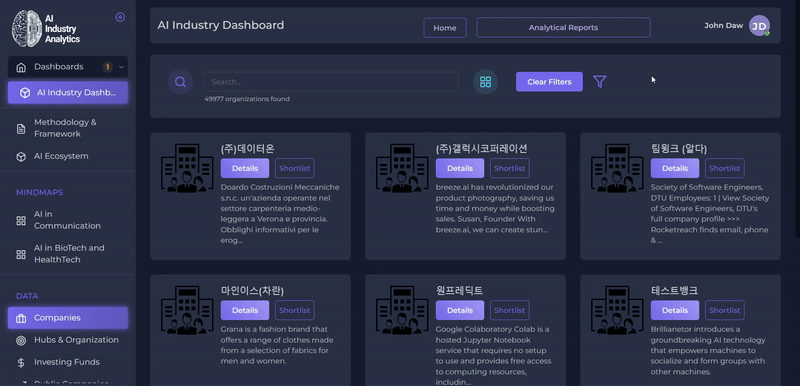Click the Investing Funds dollar icon

(21, 363)
